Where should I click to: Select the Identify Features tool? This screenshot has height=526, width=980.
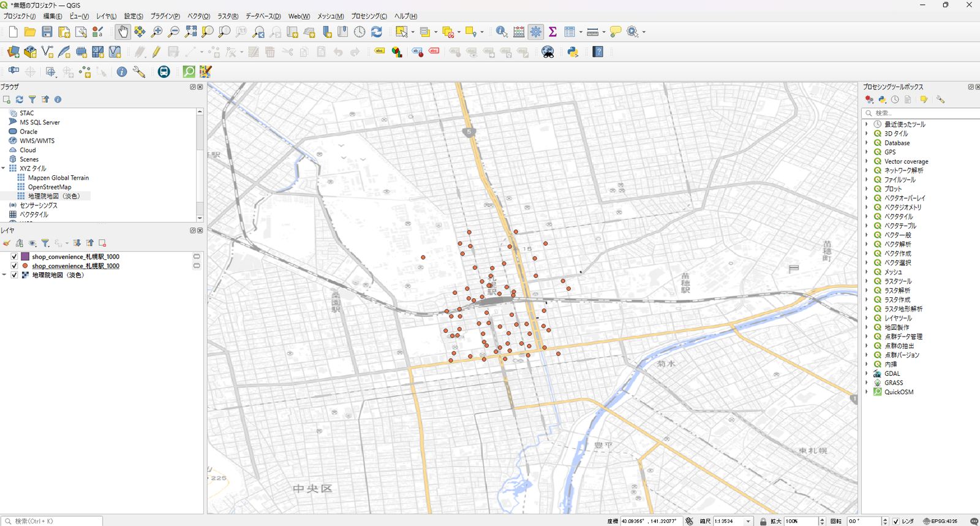tap(502, 32)
